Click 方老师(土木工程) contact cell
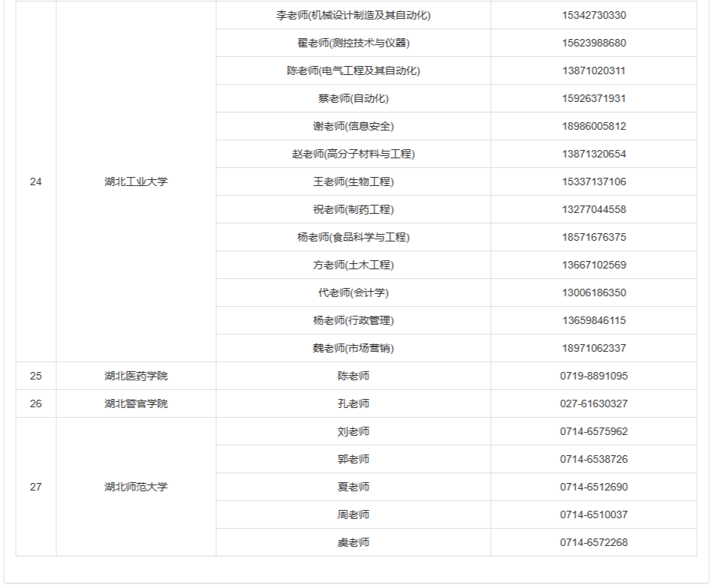This screenshot has width=712, height=588. tap(353, 265)
